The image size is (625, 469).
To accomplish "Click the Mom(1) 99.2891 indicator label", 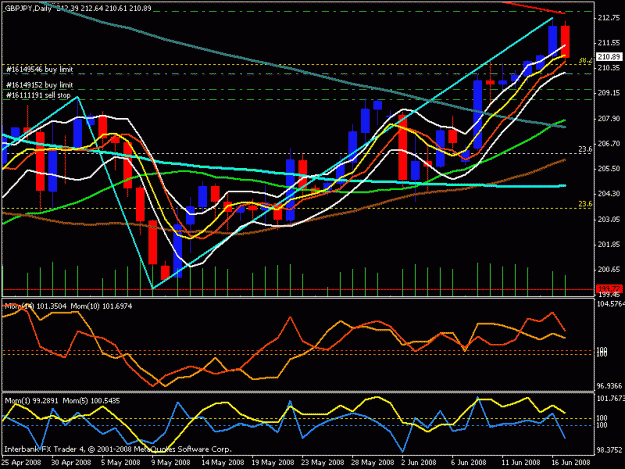I will point(32,401).
